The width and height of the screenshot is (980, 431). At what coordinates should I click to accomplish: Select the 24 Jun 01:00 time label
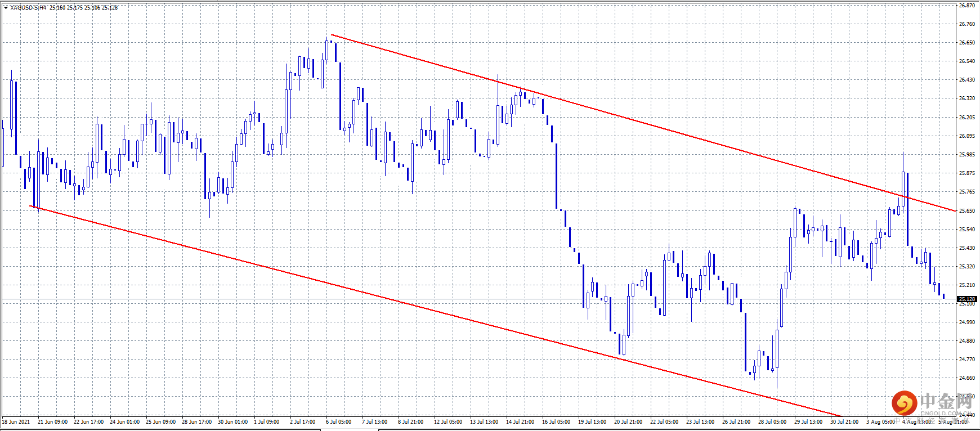[124, 422]
